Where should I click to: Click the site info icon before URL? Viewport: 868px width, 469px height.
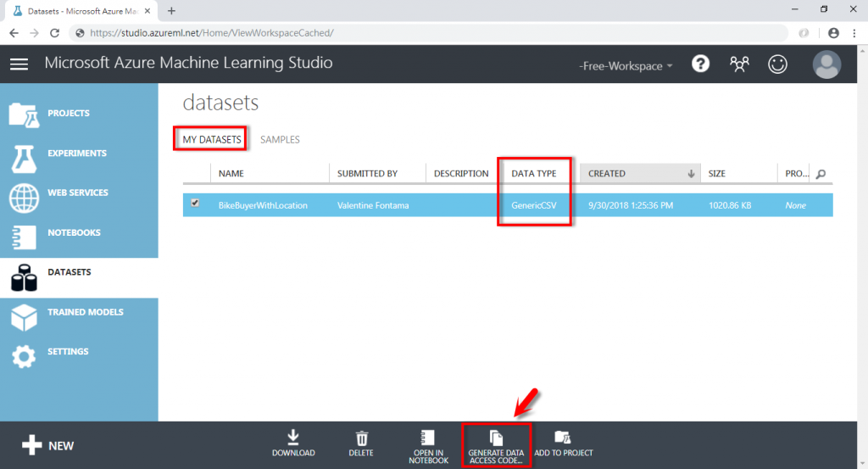[x=81, y=33]
